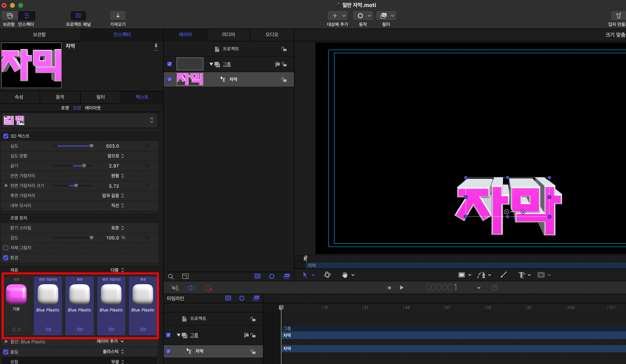Click the audio mute icon
This screenshot has width=626, height=364.
tap(175, 288)
